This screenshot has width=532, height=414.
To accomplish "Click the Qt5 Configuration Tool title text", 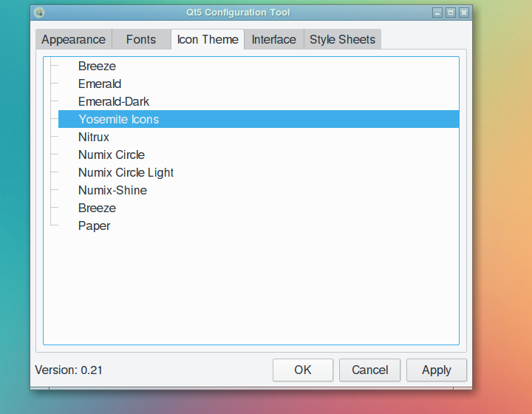I will [238, 13].
